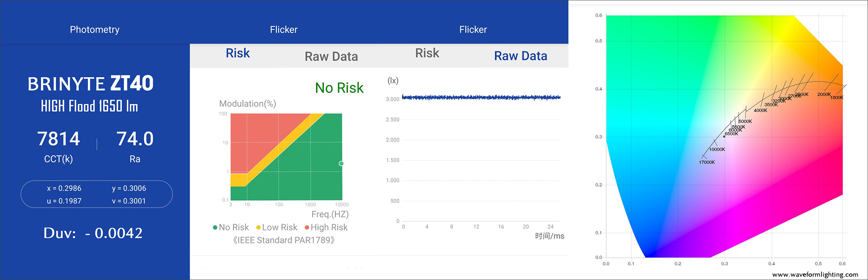Click the Freq.(HZ) axis label

(330, 214)
